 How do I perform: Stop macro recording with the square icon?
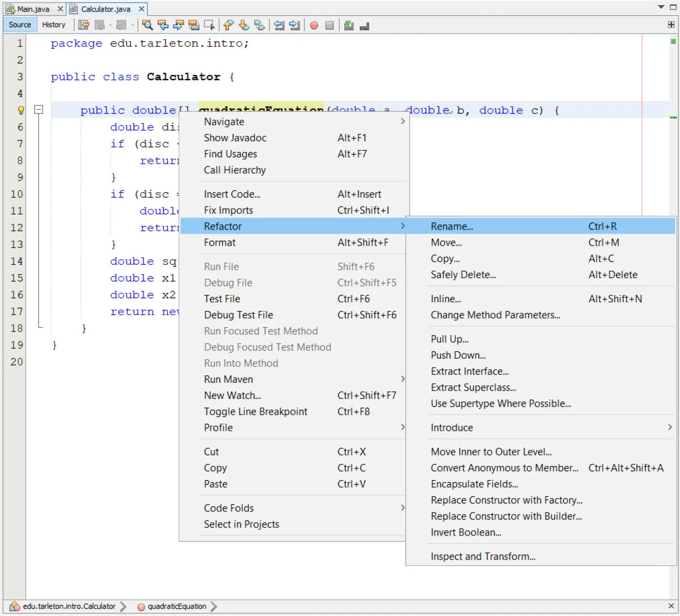coord(330,25)
